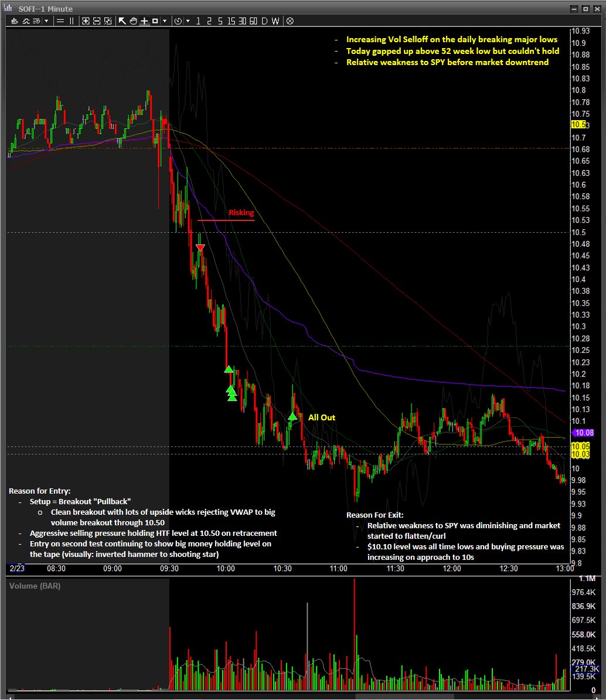Click the Volume (BAR) pane label
The image size is (606, 700).
click(x=35, y=586)
